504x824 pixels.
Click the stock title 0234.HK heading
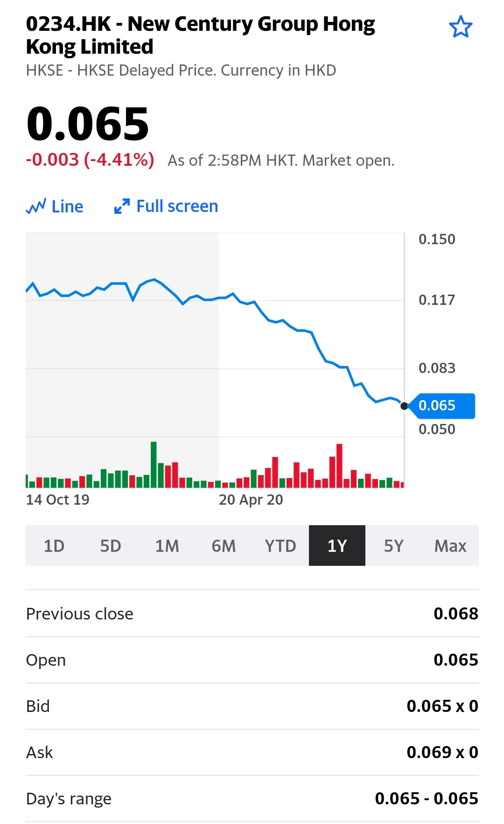coord(201,35)
